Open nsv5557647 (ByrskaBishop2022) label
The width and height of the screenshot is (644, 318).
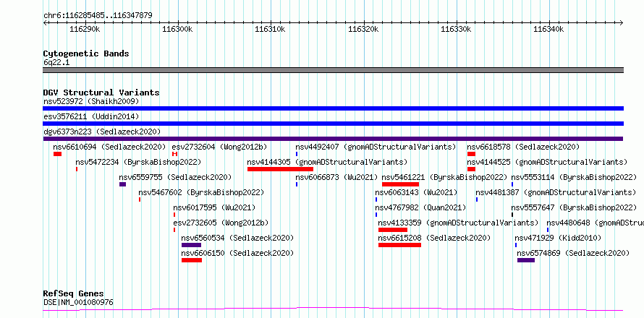[x=574, y=207]
